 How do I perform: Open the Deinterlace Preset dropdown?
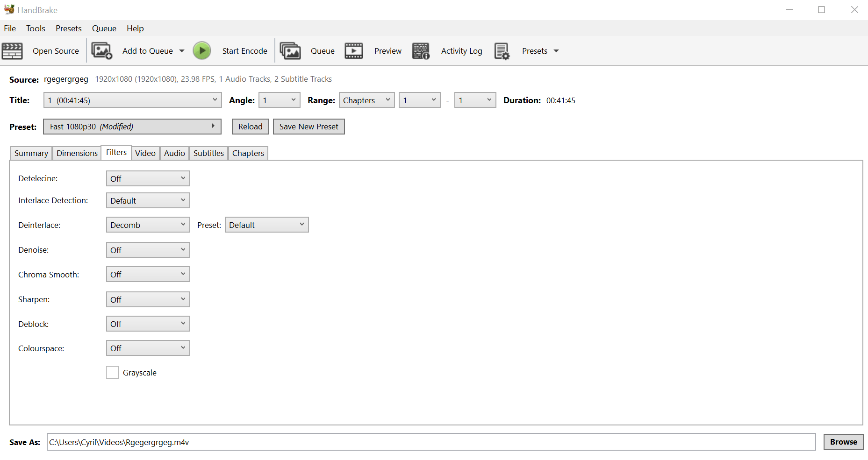pos(267,225)
